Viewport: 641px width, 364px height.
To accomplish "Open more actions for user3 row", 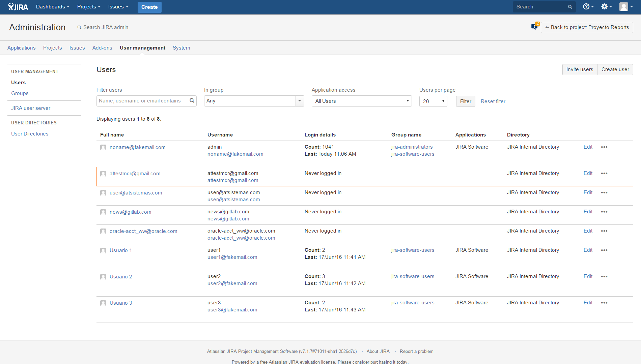I will tap(604, 303).
